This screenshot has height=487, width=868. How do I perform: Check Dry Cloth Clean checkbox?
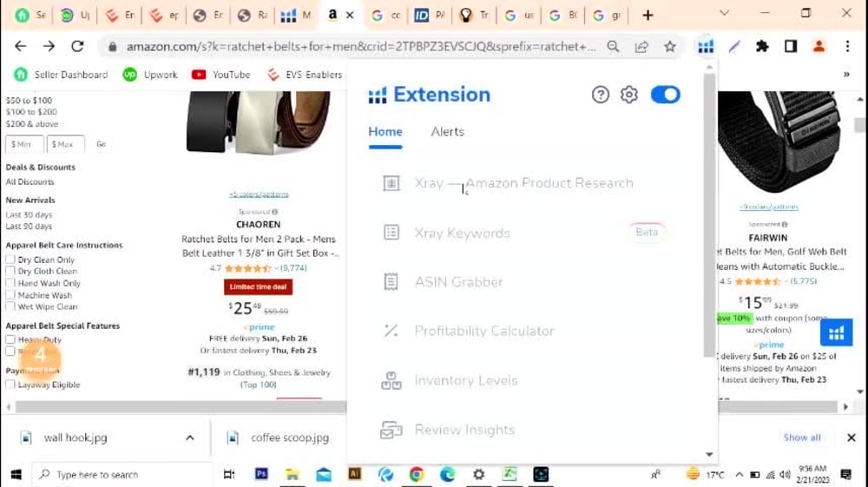pyautogui.click(x=10, y=271)
